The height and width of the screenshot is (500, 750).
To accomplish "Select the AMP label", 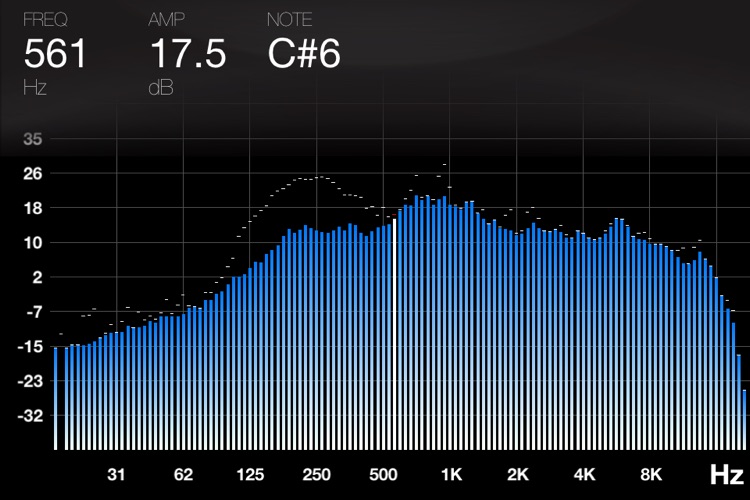I will click(166, 20).
